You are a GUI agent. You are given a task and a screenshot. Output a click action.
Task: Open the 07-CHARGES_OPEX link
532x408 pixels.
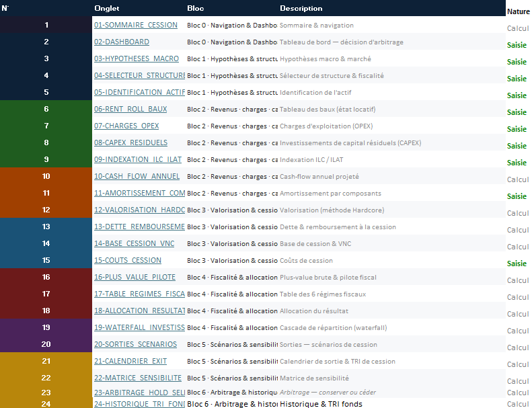[126, 126]
